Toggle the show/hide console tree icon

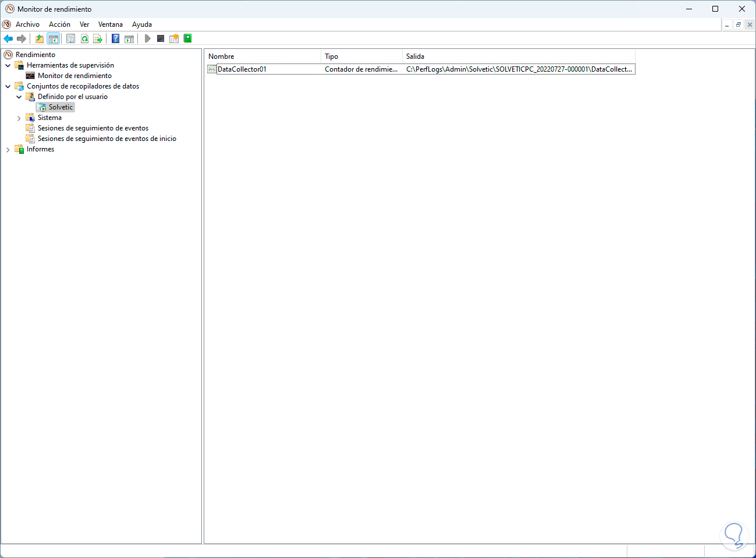pyautogui.click(x=53, y=39)
